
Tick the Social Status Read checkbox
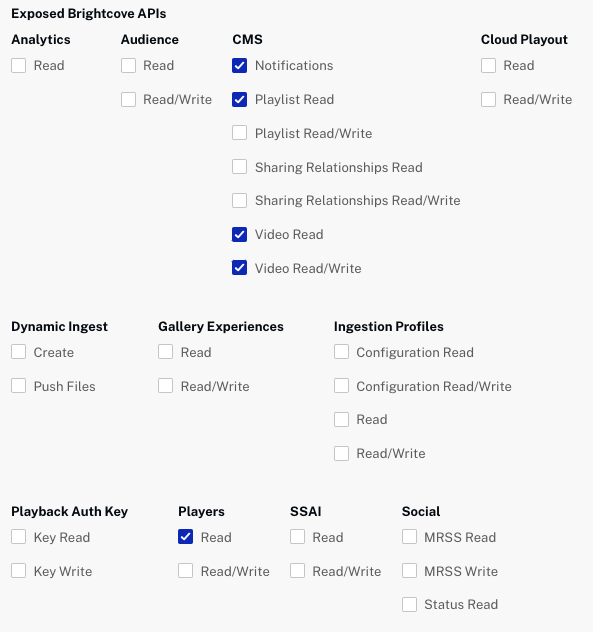pos(409,605)
